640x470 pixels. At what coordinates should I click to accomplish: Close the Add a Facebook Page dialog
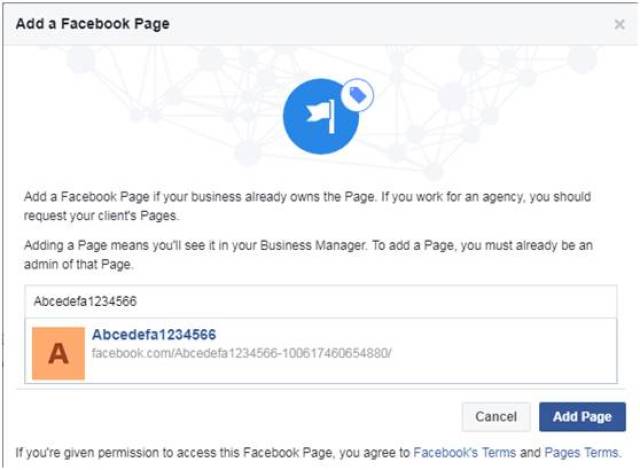pos(619,24)
